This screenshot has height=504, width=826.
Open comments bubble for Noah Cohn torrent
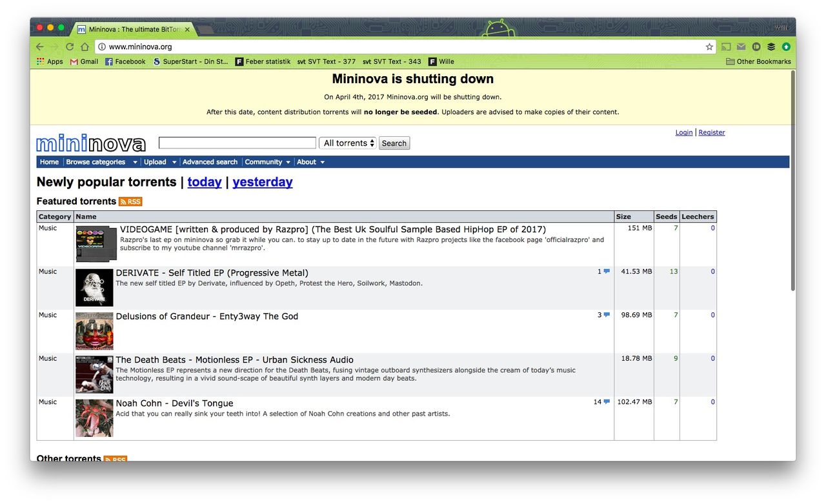607,402
